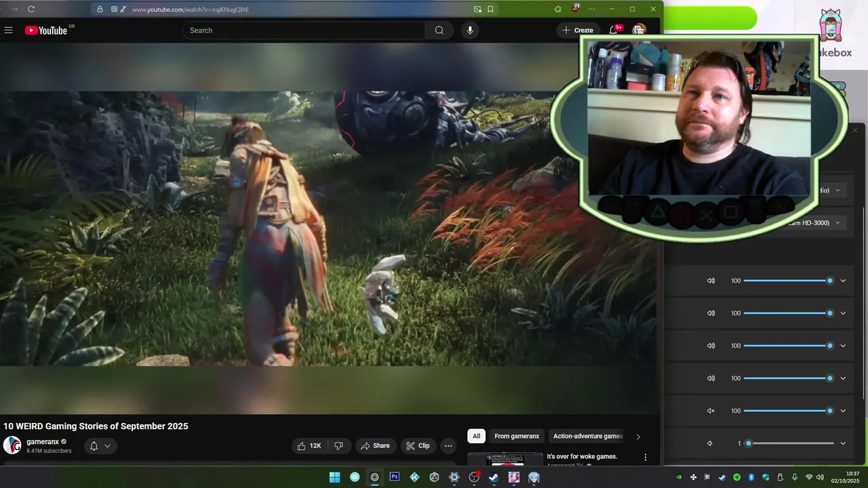Open "It's over for woke games." video title
Viewport: 868px width, 488px height.
pyautogui.click(x=582, y=456)
